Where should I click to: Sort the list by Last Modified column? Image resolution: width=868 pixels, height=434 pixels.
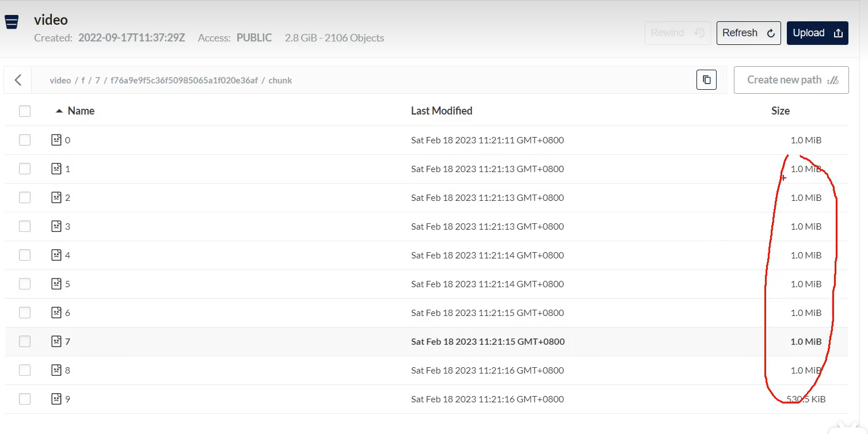[441, 111]
